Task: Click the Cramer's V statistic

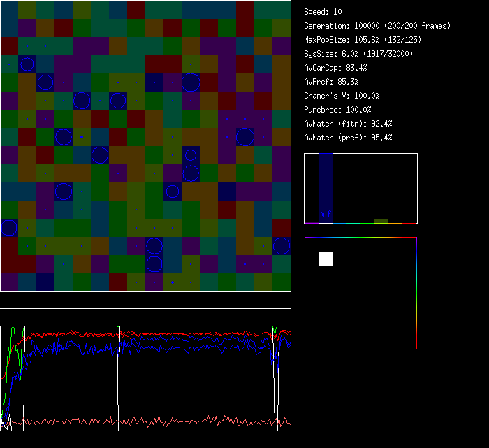Action: pos(342,96)
